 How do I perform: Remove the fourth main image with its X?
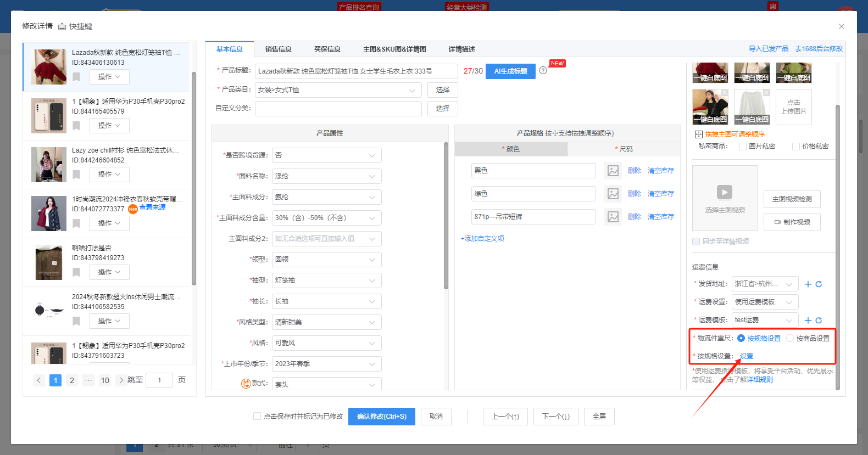click(725, 92)
